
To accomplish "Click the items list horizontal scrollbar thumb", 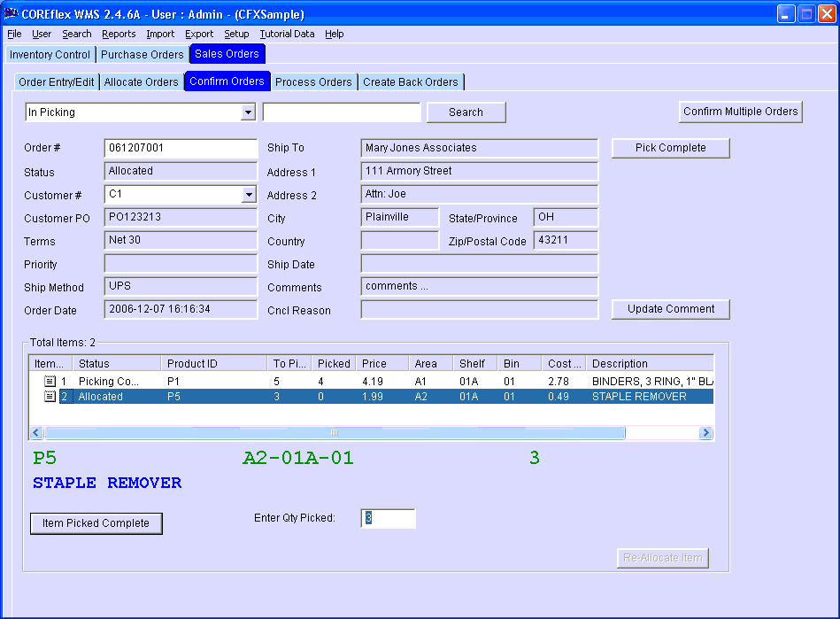I will pos(335,432).
